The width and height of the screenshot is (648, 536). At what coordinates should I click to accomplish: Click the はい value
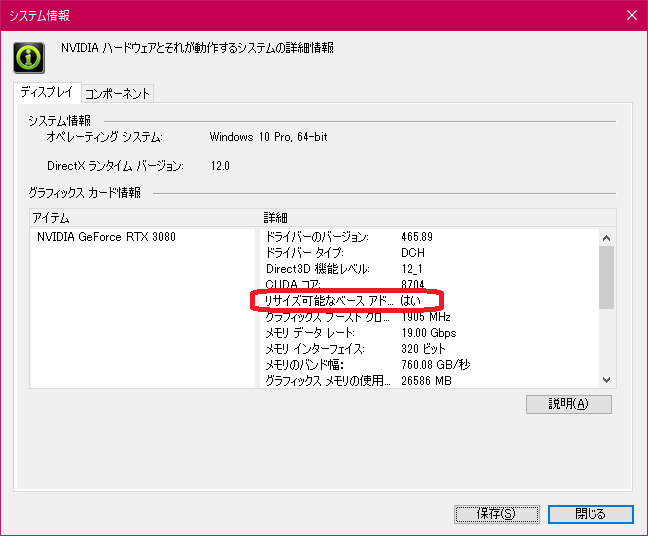pyautogui.click(x=410, y=300)
